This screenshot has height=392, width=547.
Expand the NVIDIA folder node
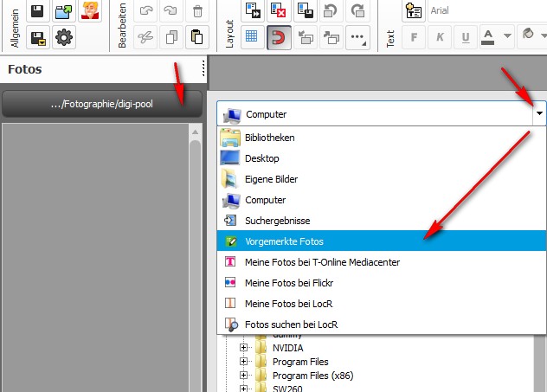tap(243, 347)
